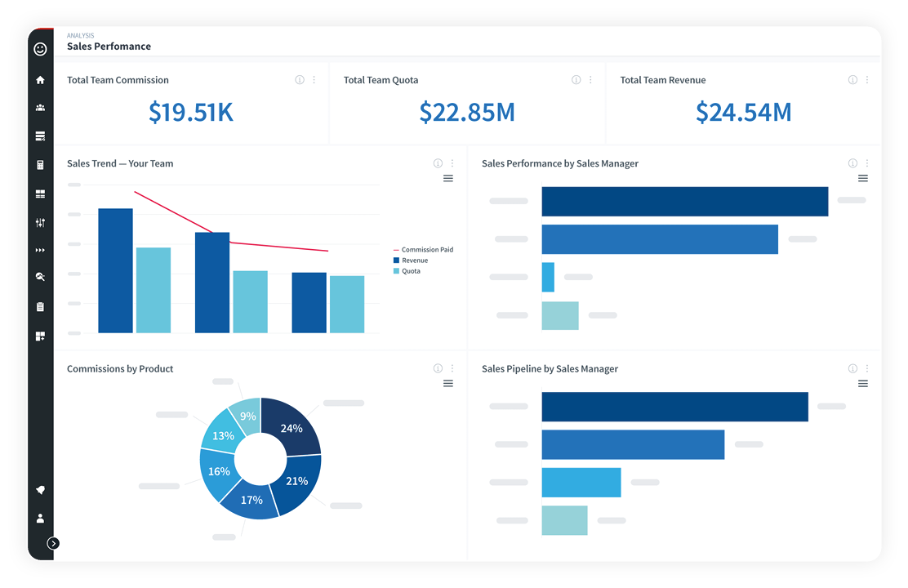The width and height of the screenshot is (908, 588).
Task: Open options menu for Total Team Commission
Action: click(314, 80)
